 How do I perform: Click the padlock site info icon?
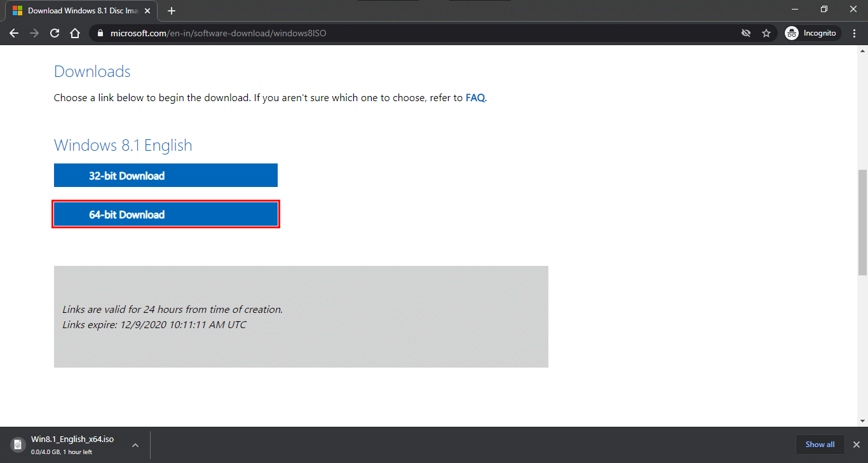pyautogui.click(x=100, y=33)
